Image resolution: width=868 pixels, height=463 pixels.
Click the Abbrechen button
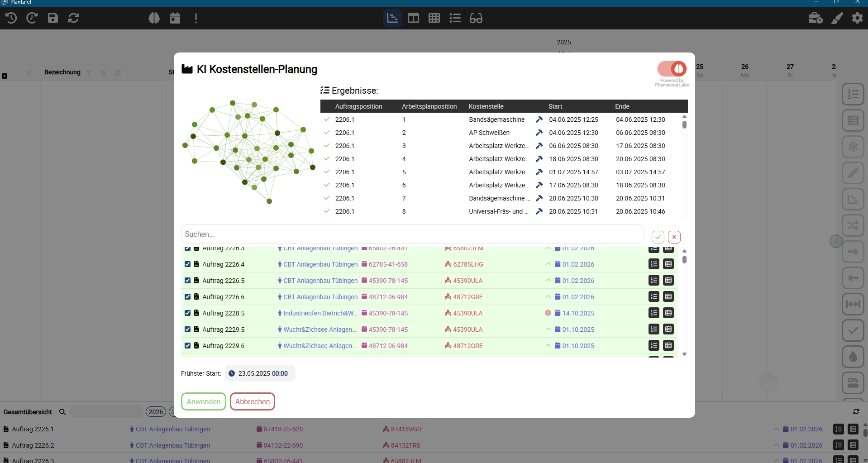click(253, 401)
